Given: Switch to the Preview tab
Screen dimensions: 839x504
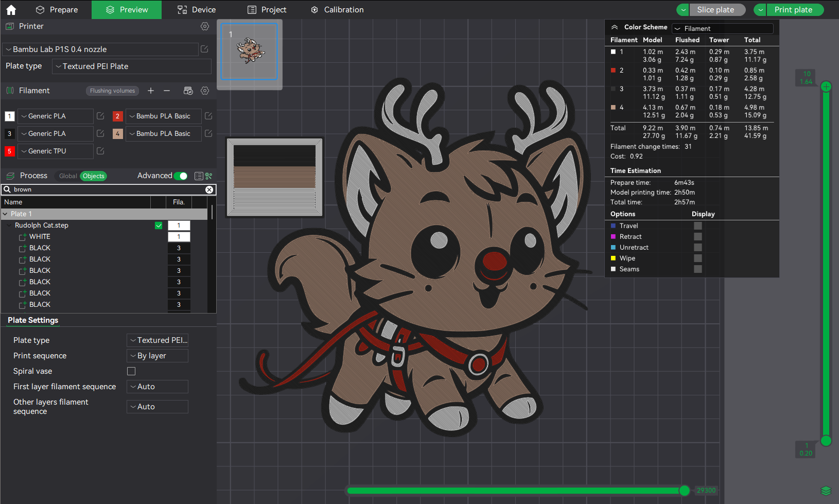Looking at the screenshot, I should coord(127,10).
